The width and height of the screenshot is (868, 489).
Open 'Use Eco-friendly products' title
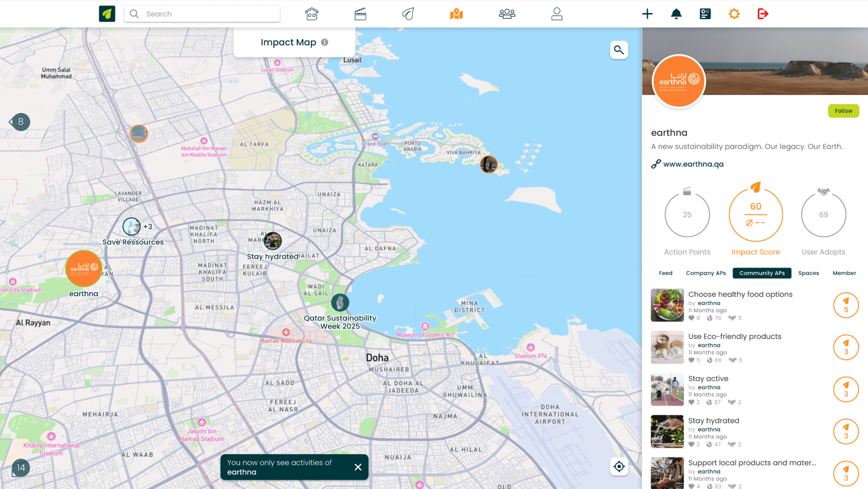(x=735, y=336)
